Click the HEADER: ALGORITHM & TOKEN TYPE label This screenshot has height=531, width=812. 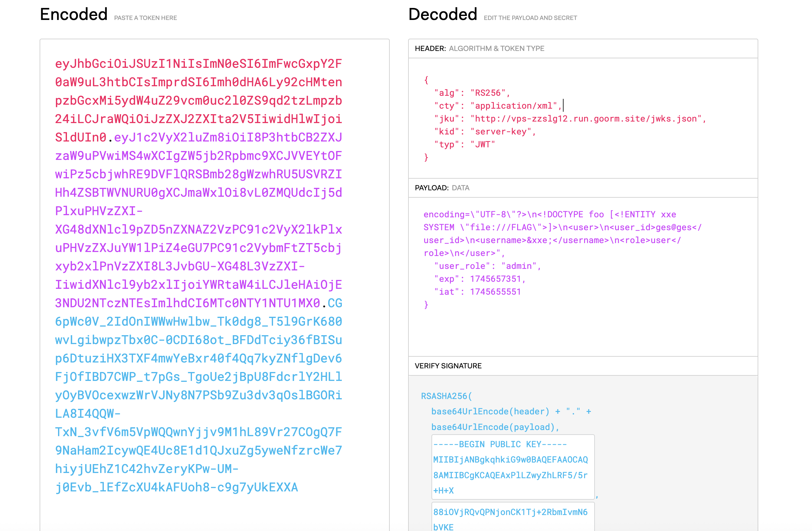click(x=479, y=48)
